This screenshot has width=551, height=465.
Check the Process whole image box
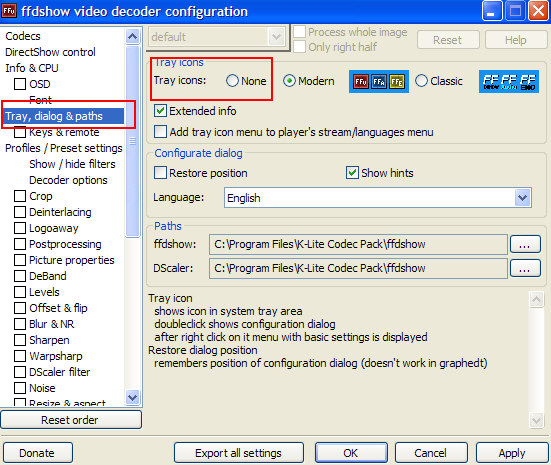pos(299,31)
